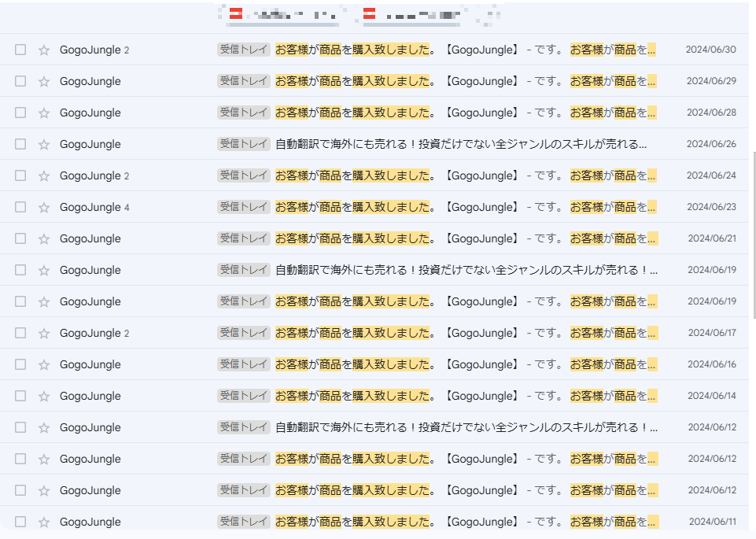Mark the 2024/06/21 email with a star
Screen dimensions: 756x539
(x=44, y=238)
